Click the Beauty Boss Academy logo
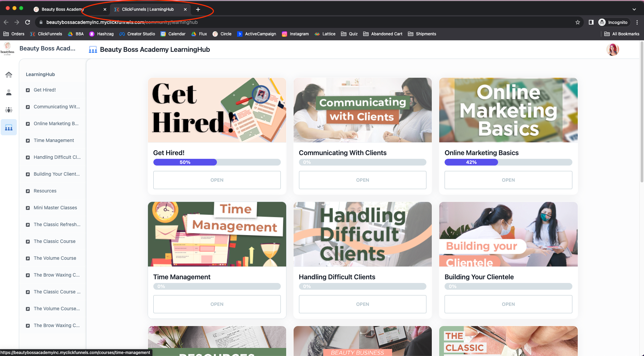Screen dimensions: 644x356 coord(7,48)
